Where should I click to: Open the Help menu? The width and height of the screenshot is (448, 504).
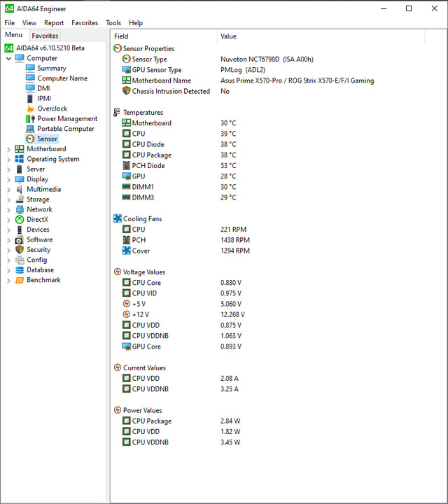pos(136,23)
